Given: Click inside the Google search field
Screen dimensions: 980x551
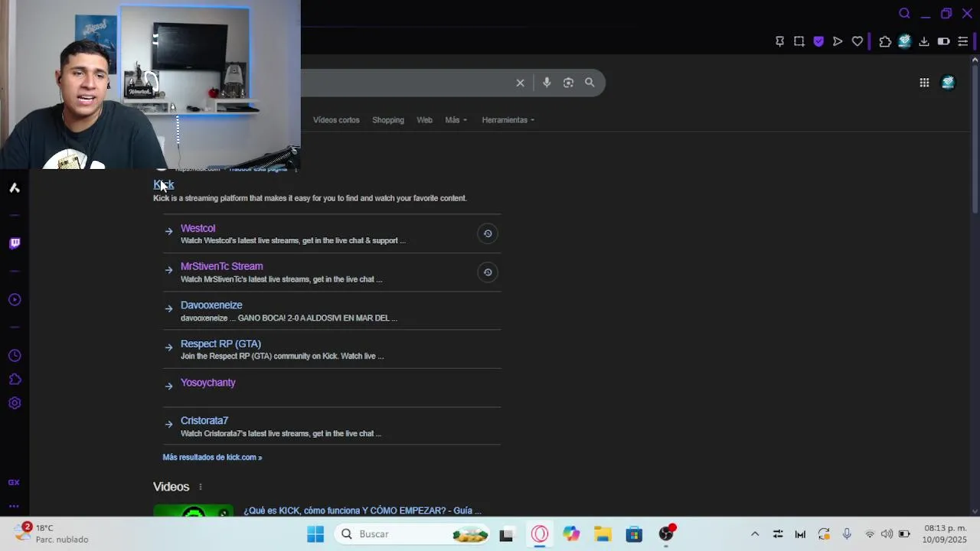Looking at the screenshot, I should (x=406, y=83).
